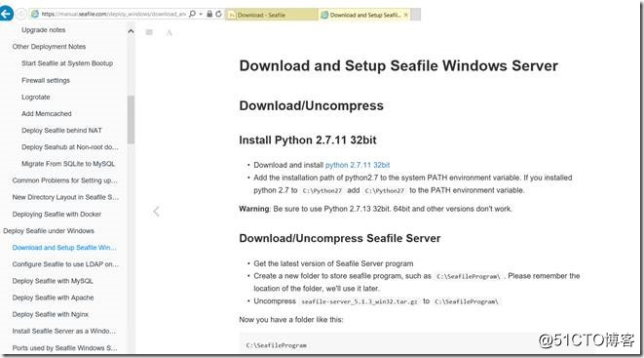
Task: Open 'New Directory Layout in Seafile S...' entry
Action: click(x=65, y=197)
